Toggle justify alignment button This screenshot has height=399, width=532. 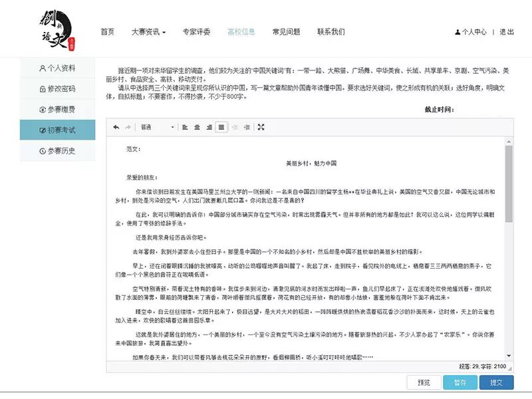click(x=221, y=127)
